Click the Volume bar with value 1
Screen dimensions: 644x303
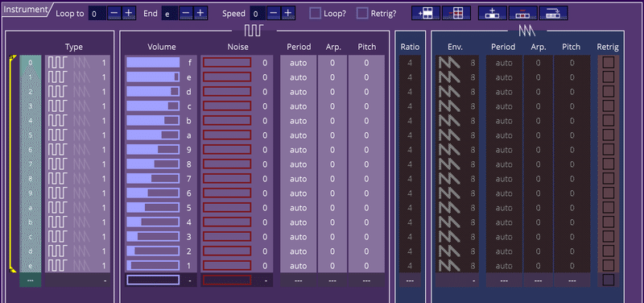(x=153, y=266)
